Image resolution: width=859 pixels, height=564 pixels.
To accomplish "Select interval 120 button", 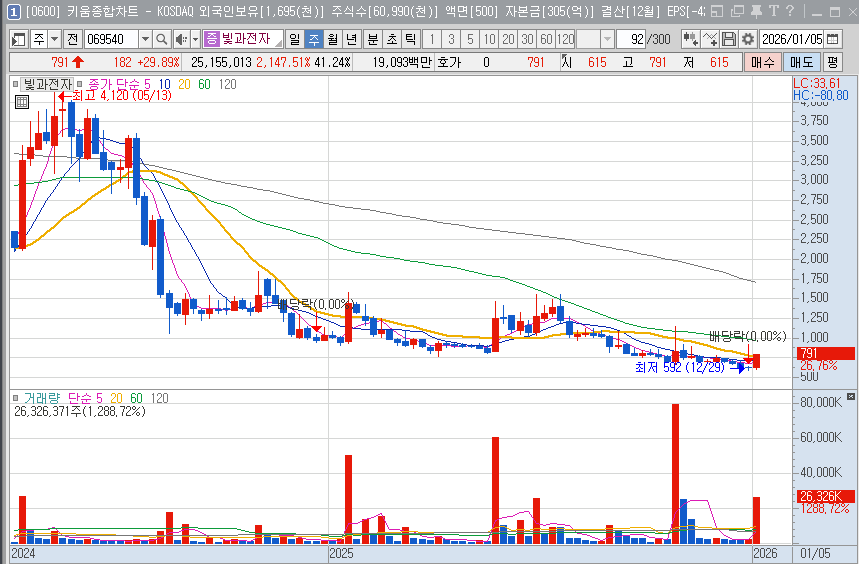I will [x=565, y=39].
